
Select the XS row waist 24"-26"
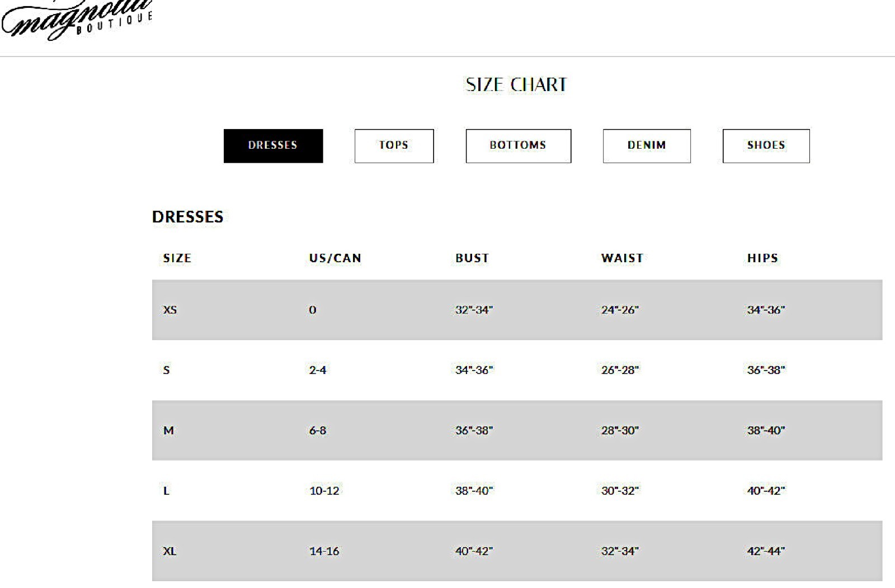pos(620,310)
